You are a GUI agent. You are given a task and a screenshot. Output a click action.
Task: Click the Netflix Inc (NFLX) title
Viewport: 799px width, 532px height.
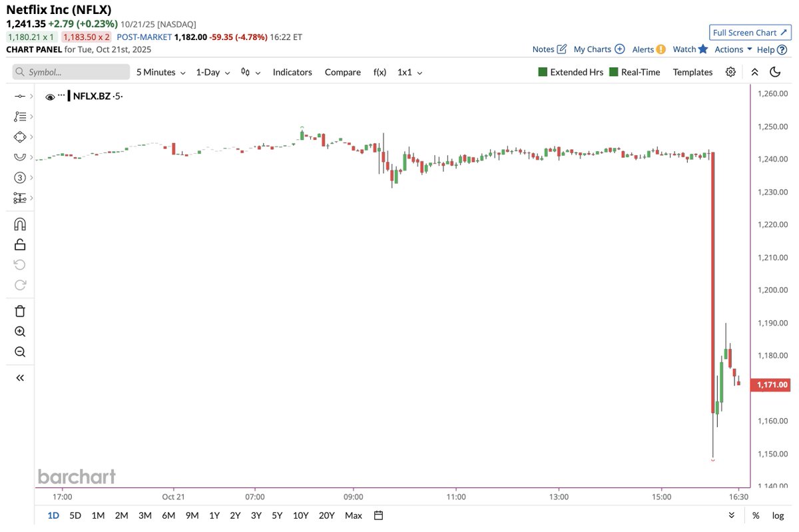tap(59, 10)
